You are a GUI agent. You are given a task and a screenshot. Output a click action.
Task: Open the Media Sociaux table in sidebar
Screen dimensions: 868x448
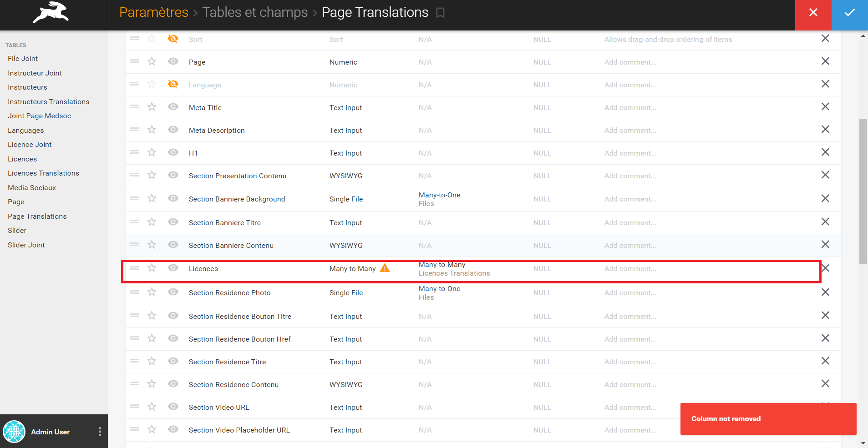32,187
